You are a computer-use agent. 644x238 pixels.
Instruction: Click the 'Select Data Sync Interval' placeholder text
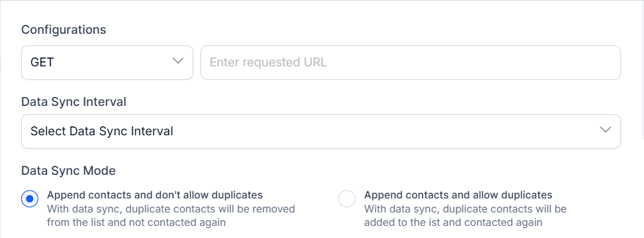click(102, 131)
